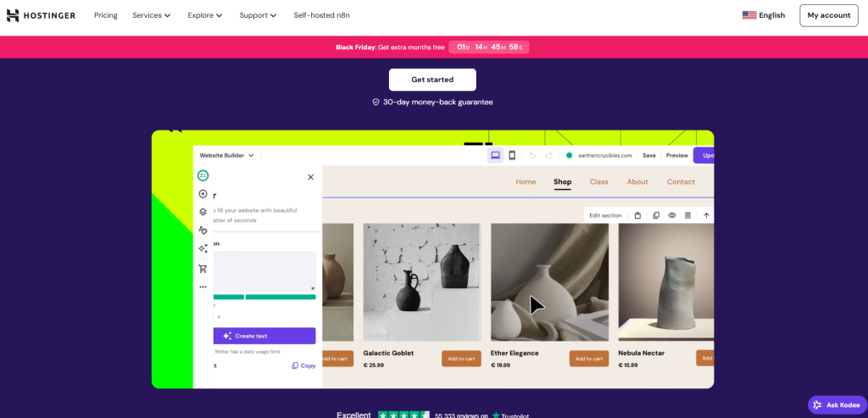Click the Galactic Goblet product name
The height and width of the screenshot is (418, 868).
point(388,354)
